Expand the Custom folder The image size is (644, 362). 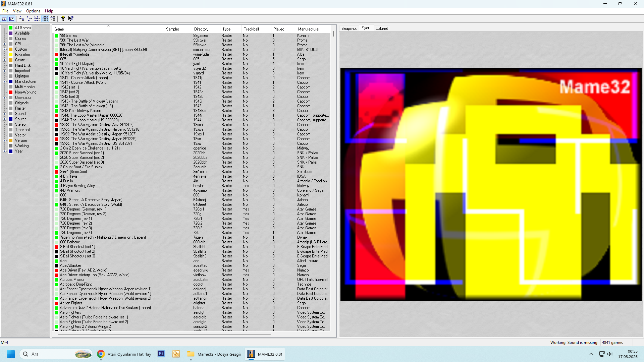point(4,49)
